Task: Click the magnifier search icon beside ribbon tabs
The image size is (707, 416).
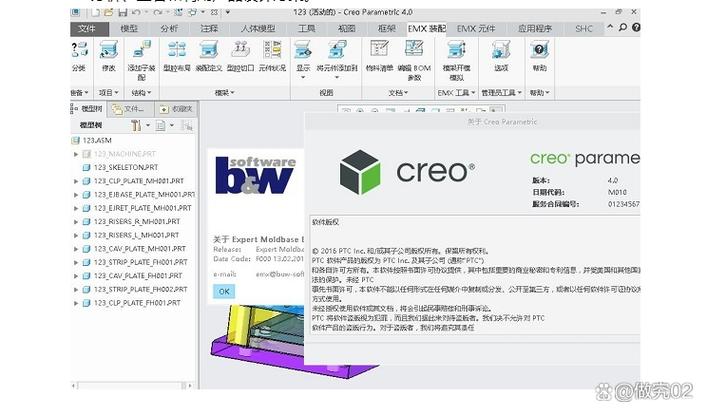Action: click(x=623, y=27)
